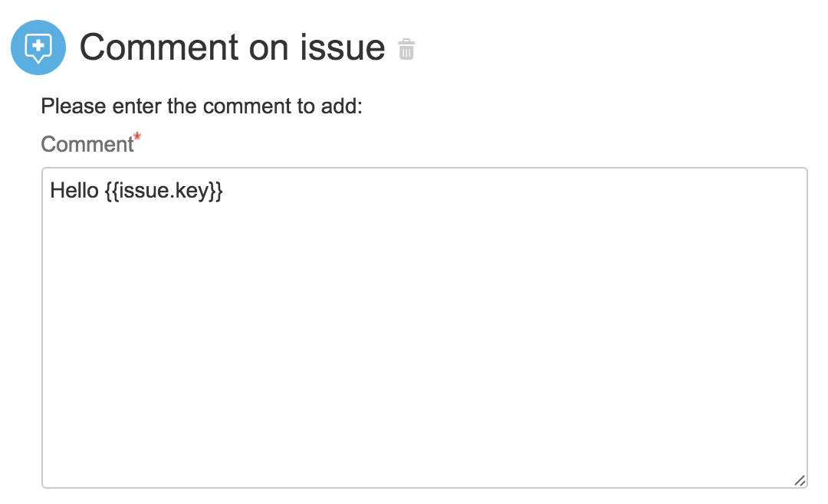Click the gray "Comment" field label
The height and width of the screenshot is (504, 828).
tap(87, 144)
